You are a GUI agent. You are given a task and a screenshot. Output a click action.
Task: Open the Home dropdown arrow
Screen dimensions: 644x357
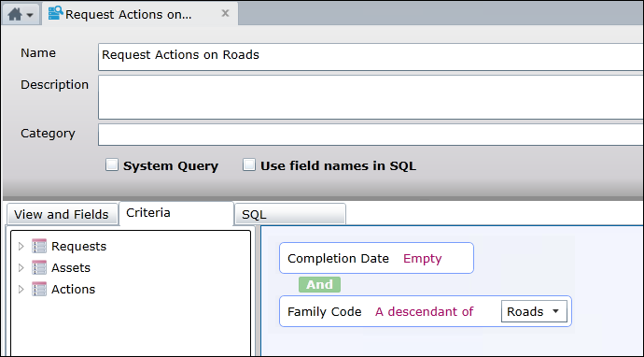click(x=30, y=15)
